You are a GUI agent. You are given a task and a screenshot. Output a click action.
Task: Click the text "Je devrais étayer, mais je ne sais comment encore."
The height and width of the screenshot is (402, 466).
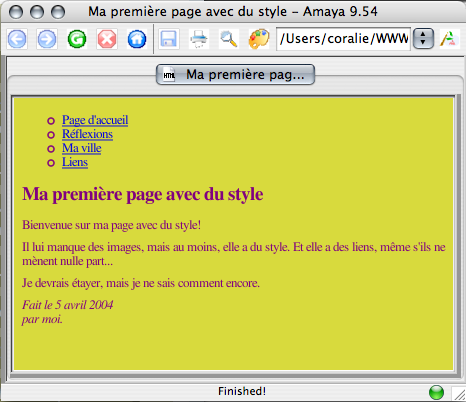(141, 283)
